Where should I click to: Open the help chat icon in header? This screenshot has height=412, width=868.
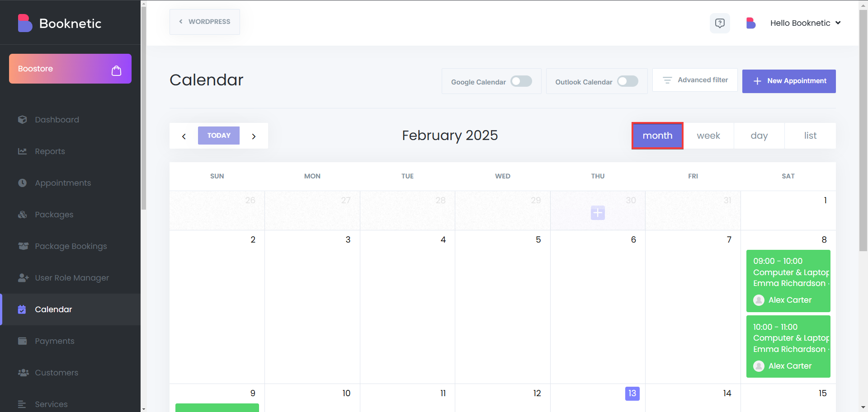pyautogui.click(x=720, y=23)
